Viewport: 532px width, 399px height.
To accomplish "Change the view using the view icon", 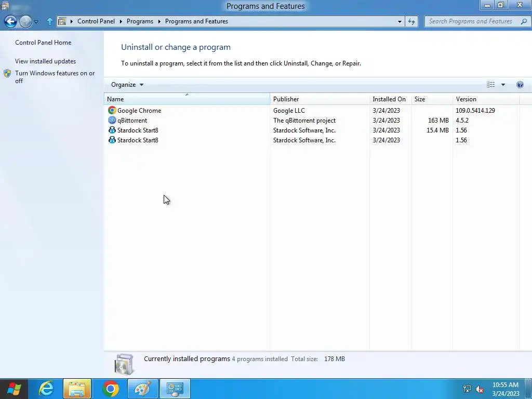I will pos(490,85).
